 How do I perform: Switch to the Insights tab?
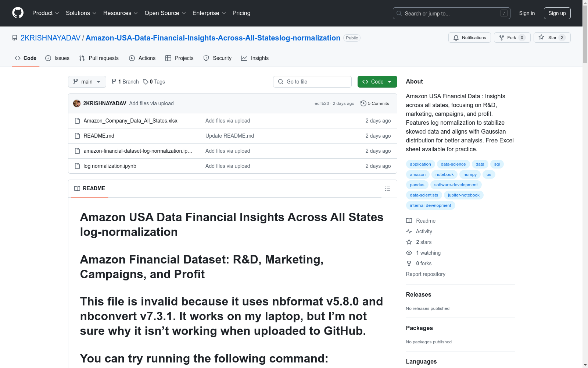255,58
